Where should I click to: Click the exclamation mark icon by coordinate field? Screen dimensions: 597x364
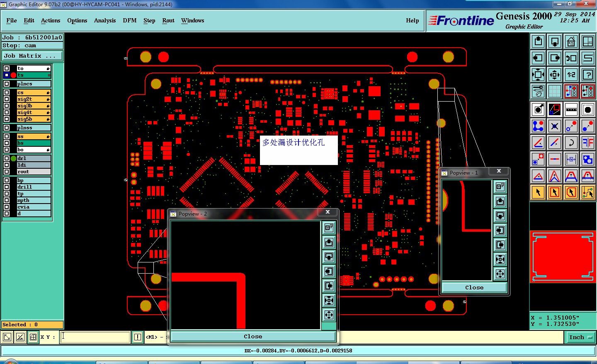coord(138,337)
